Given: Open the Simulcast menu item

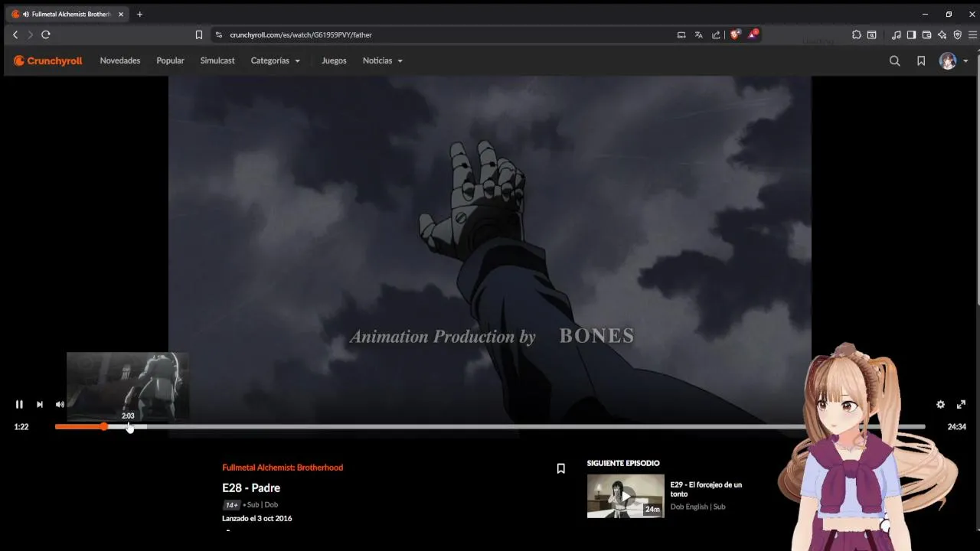Looking at the screenshot, I should pos(217,60).
